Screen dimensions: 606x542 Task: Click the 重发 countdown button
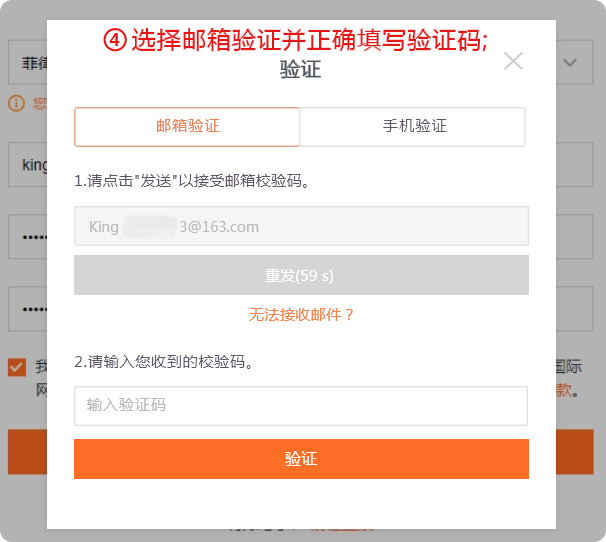pos(301,275)
